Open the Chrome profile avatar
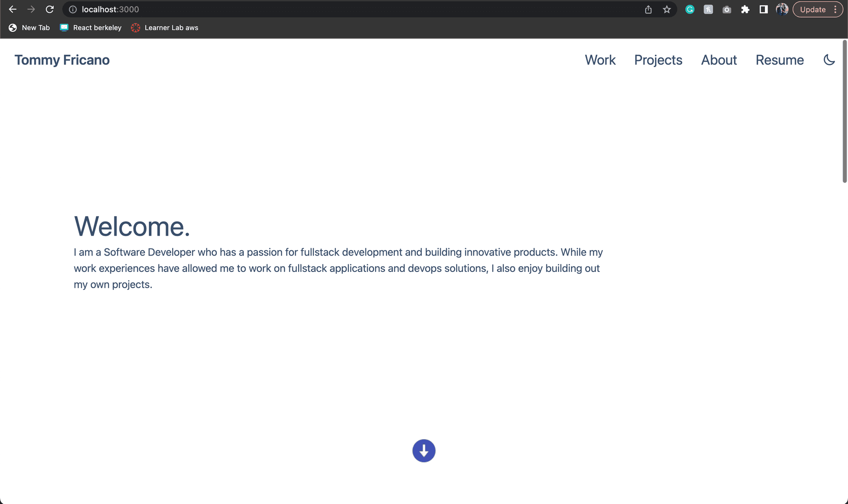848x504 pixels. coord(782,9)
